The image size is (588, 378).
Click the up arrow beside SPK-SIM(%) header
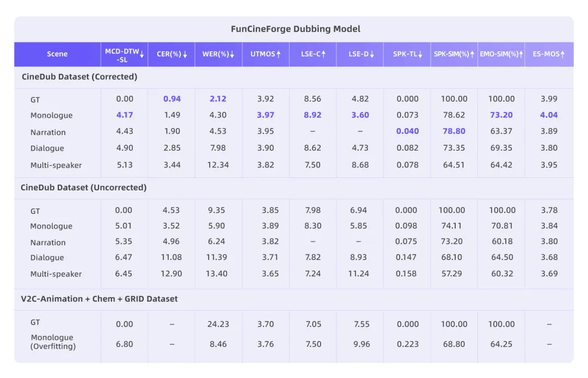pos(472,54)
